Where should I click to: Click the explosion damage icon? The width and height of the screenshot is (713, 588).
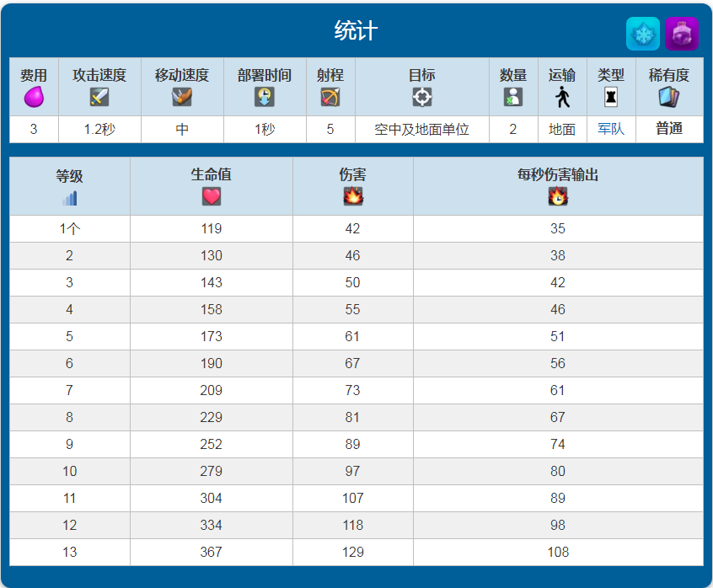click(353, 196)
